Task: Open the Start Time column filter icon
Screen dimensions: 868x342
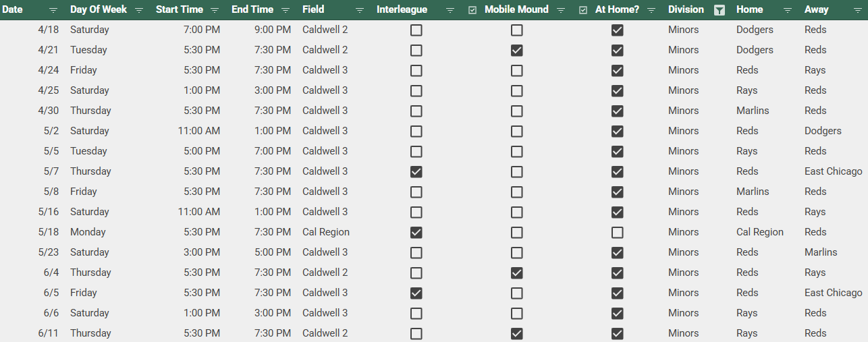Action: click(x=215, y=10)
